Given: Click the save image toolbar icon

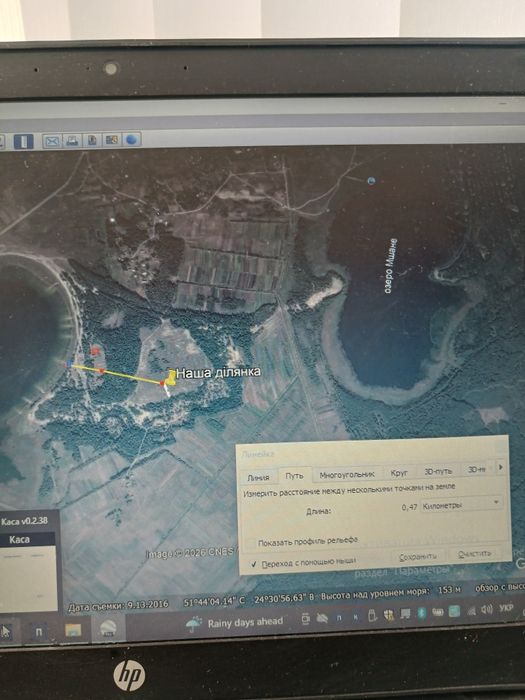Looking at the screenshot, I should pos(92,140).
